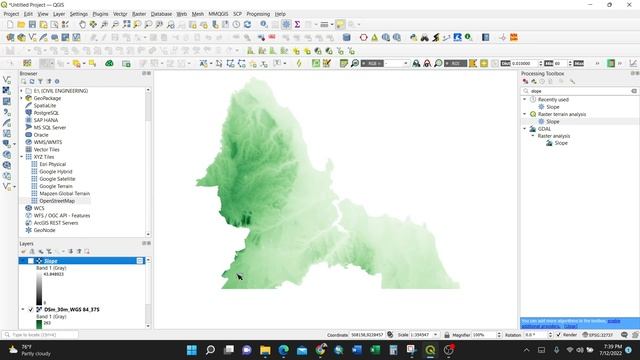Click the Zoom In magnifier tool

coord(104,24)
